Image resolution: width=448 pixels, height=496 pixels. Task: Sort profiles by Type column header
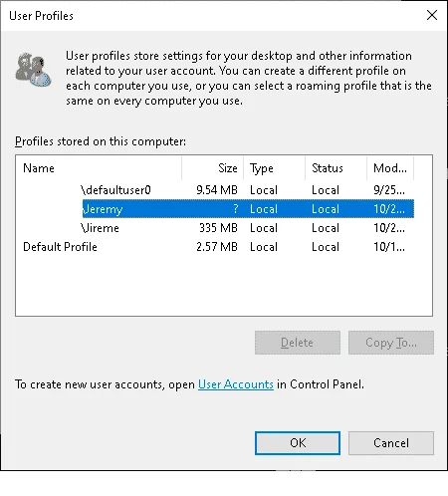(274, 168)
